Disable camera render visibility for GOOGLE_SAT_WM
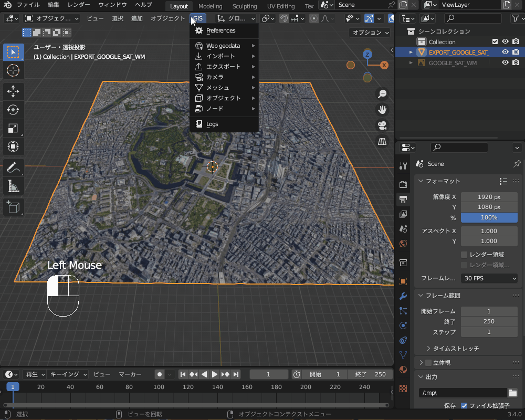This screenshot has width=525, height=420. click(516, 62)
